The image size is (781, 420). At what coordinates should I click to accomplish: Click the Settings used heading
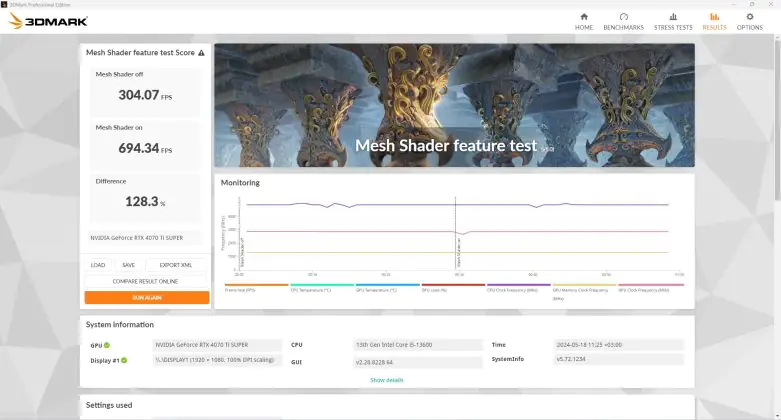109,406
